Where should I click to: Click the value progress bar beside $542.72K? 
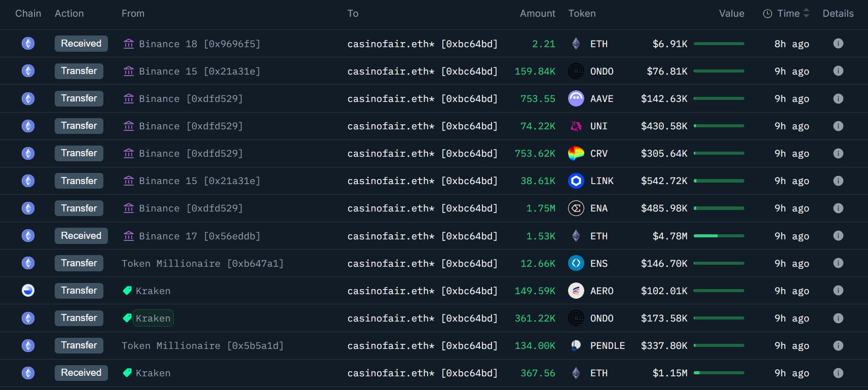pyautogui.click(x=719, y=181)
